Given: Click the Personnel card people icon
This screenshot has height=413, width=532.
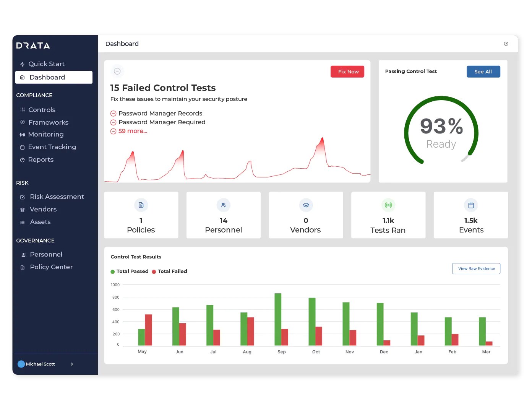Looking at the screenshot, I should click(x=224, y=205).
